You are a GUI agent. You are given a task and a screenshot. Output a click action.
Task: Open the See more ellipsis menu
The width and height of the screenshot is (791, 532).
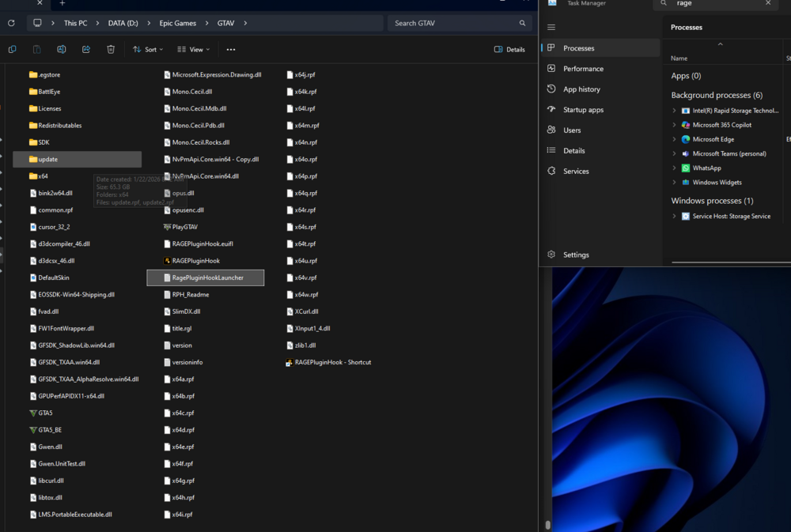[231, 49]
